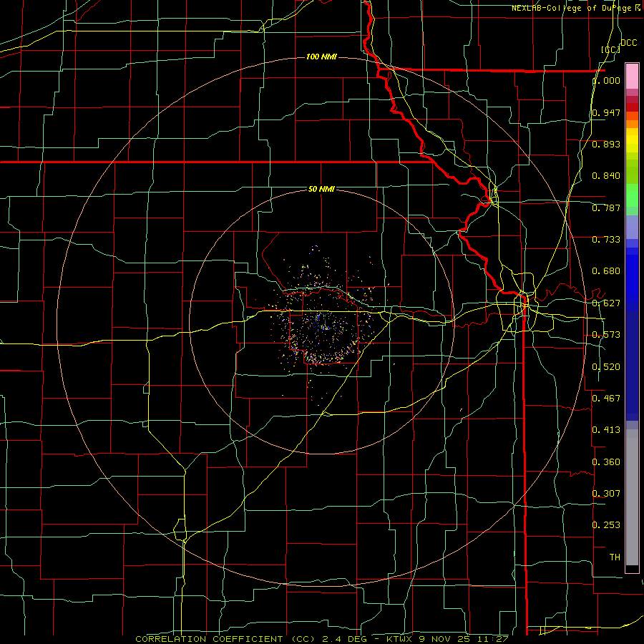Click the 0.787 legend value

pos(606,208)
